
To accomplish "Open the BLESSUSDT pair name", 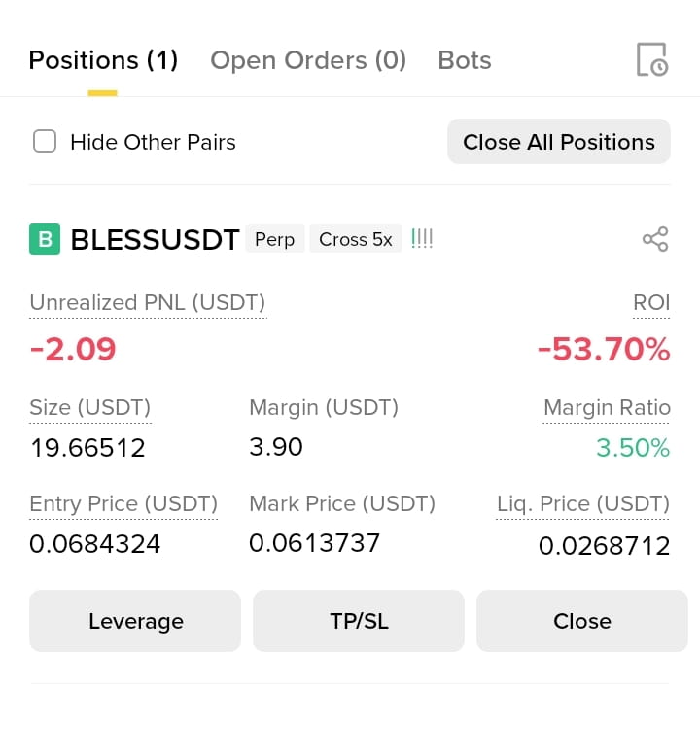I will pos(155,239).
